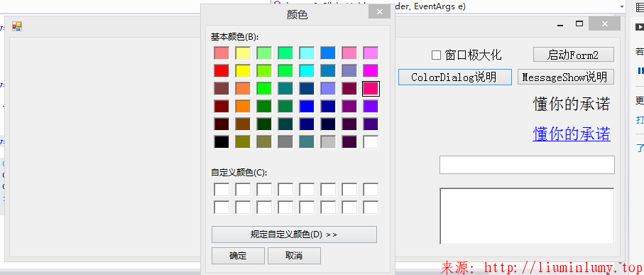This screenshot has height=275, width=644.
Task: Expand 规定自定义颜色 custom color panel
Action: point(294,234)
